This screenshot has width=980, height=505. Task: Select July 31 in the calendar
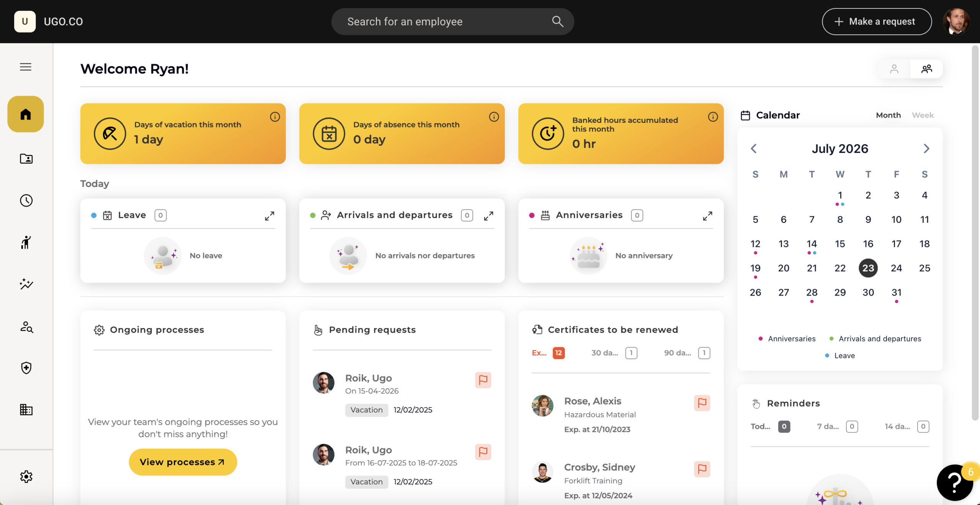pyautogui.click(x=897, y=293)
